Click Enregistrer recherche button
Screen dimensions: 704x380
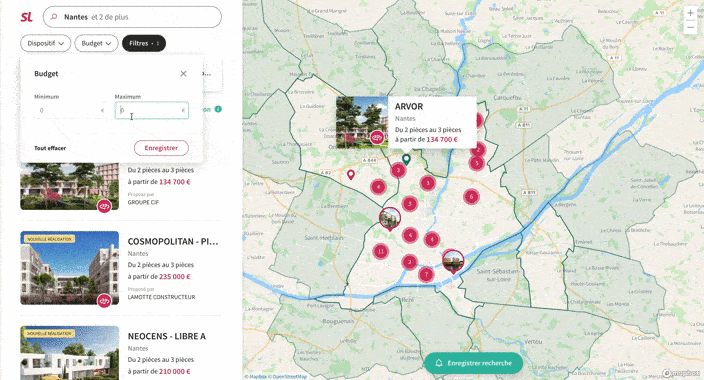(473, 363)
